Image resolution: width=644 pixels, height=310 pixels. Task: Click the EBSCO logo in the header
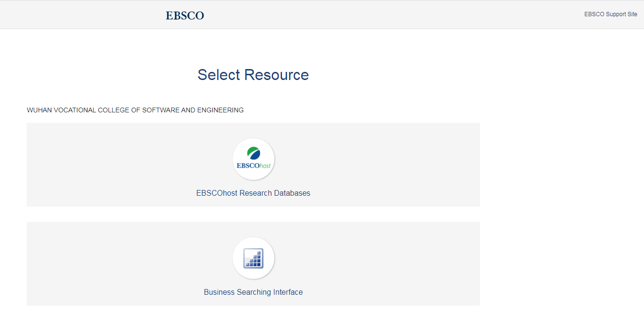pos(185,16)
